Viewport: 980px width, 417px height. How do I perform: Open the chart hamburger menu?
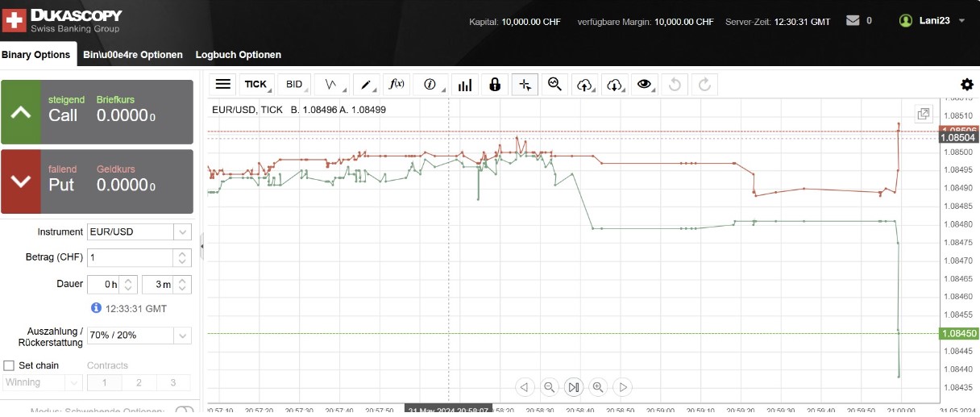point(223,85)
